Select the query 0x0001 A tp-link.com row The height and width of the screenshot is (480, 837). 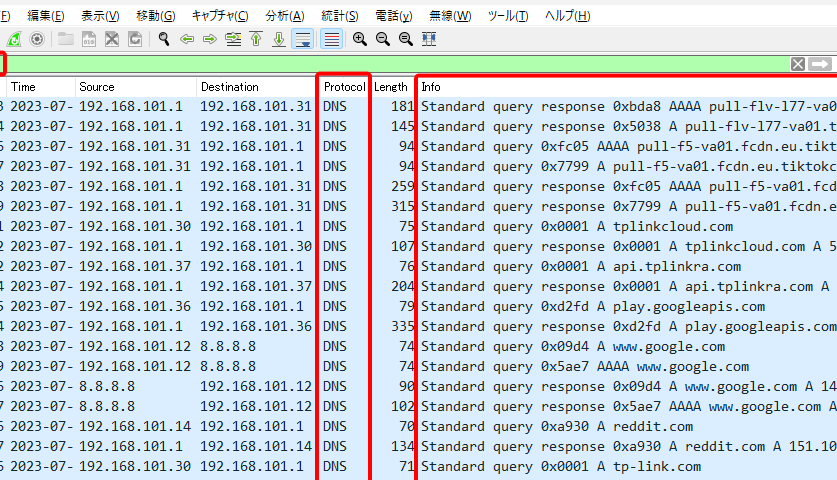pyautogui.click(x=418, y=467)
